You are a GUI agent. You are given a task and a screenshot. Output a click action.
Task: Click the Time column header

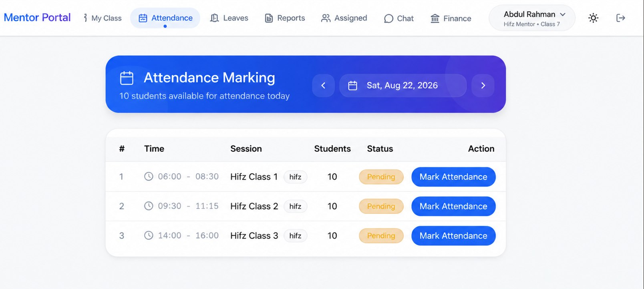154,149
